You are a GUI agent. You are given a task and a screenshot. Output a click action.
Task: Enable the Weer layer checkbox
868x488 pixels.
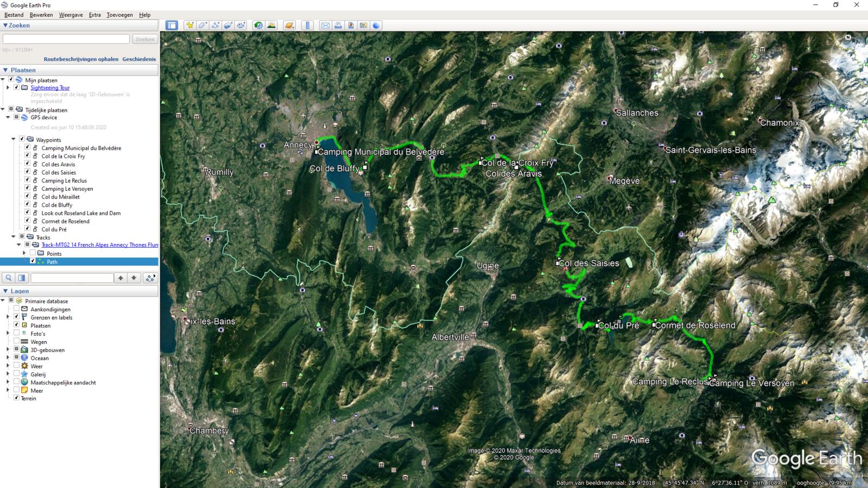[16, 365]
